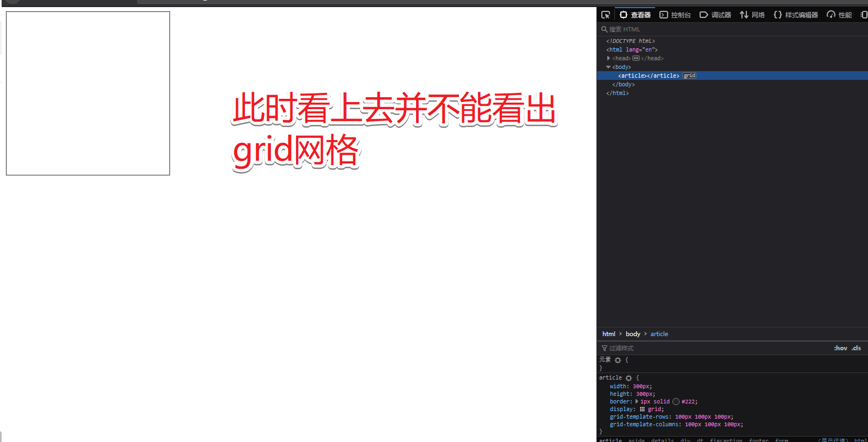Click the grid-template-rows value
The height and width of the screenshot is (442, 868).
704,417
